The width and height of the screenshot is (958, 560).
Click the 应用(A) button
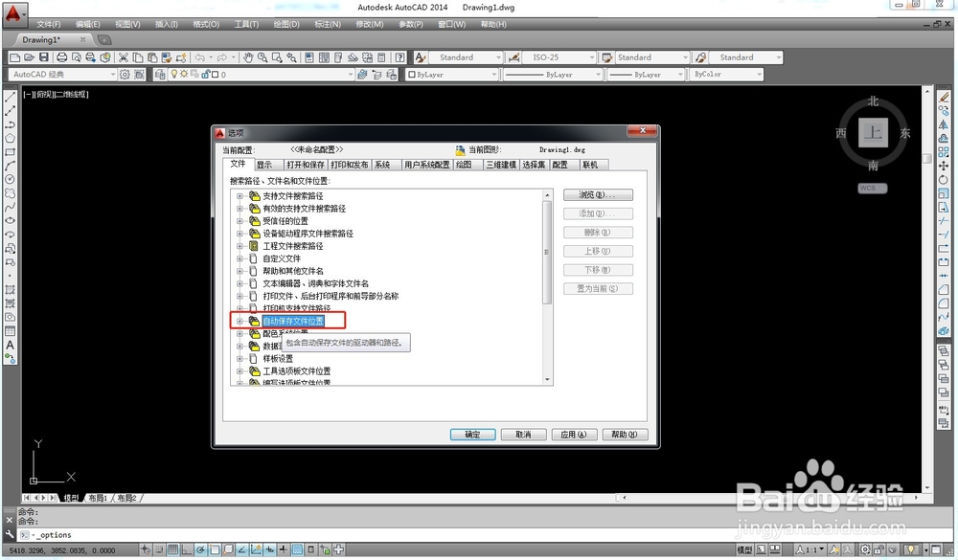click(x=574, y=435)
